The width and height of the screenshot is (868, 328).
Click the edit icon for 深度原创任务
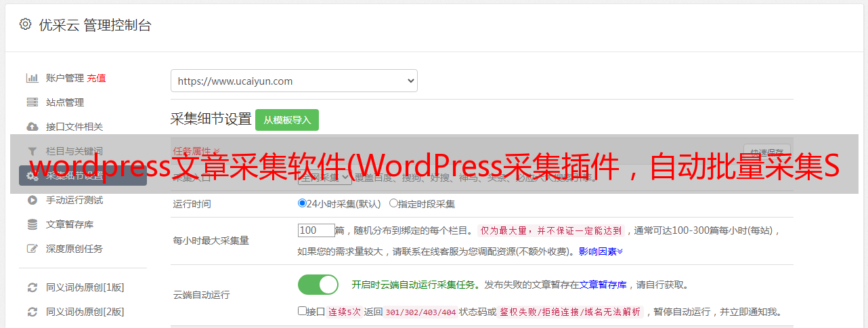pos(32,249)
